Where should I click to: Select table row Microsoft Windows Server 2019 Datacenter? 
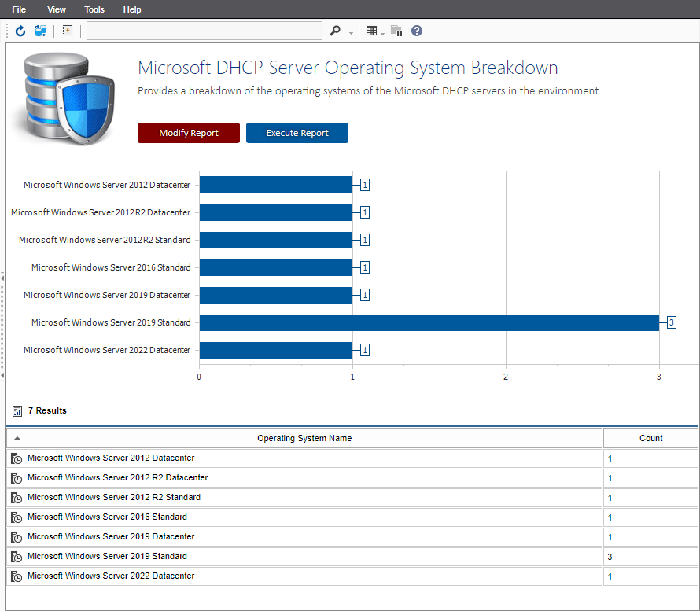tap(352, 537)
